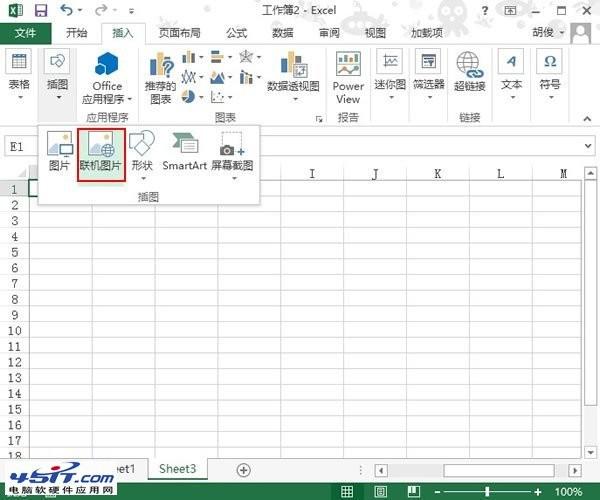Expand the 迷你图 sparklines menu
Screen dimensions: 600x500
click(x=390, y=75)
